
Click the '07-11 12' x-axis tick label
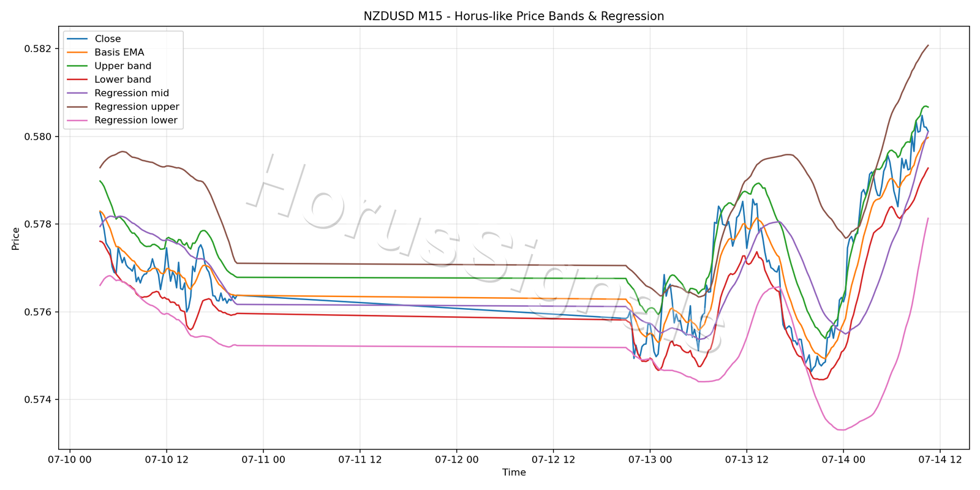tap(360, 460)
